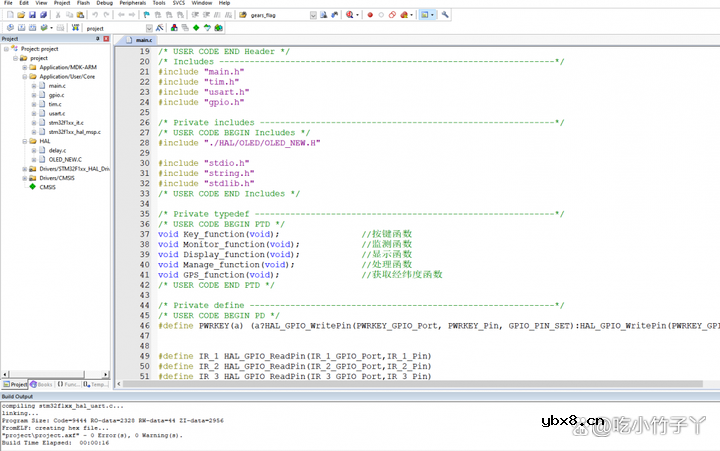Click the Open file toolbar icon
The width and height of the screenshot is (720, 451).
pyautogui.click(x=20, y=16)
